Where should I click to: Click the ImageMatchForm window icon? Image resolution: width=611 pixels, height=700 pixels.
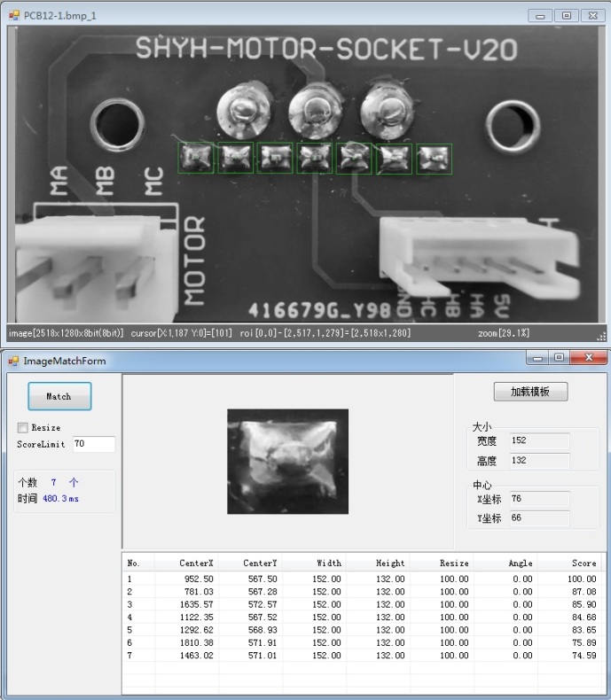point(13,361)
